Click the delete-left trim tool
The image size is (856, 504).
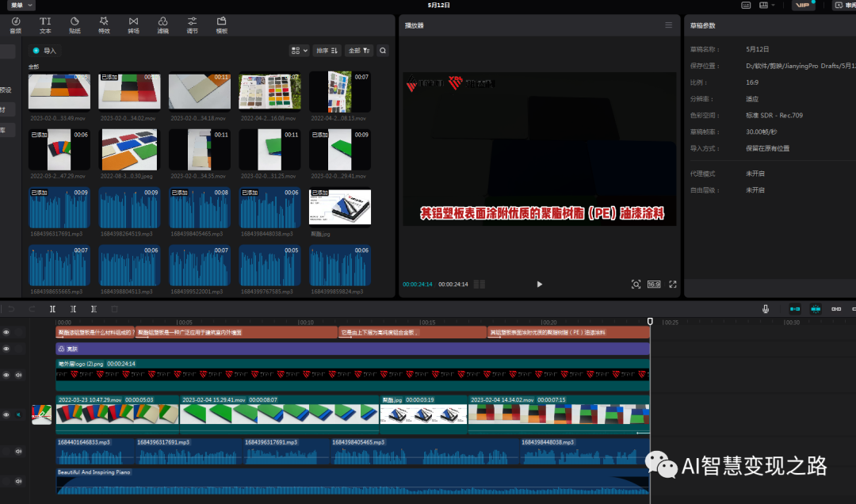(x=73, y=309)
